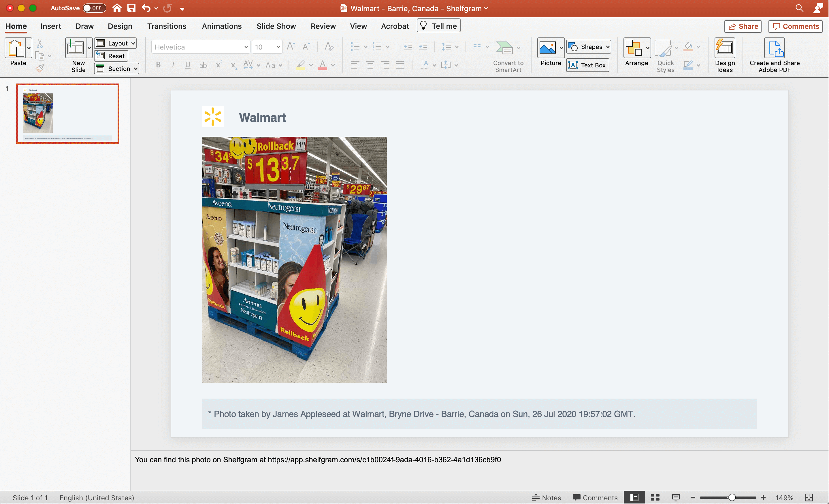Zoom in with the plus button

[x=763, y=497]
